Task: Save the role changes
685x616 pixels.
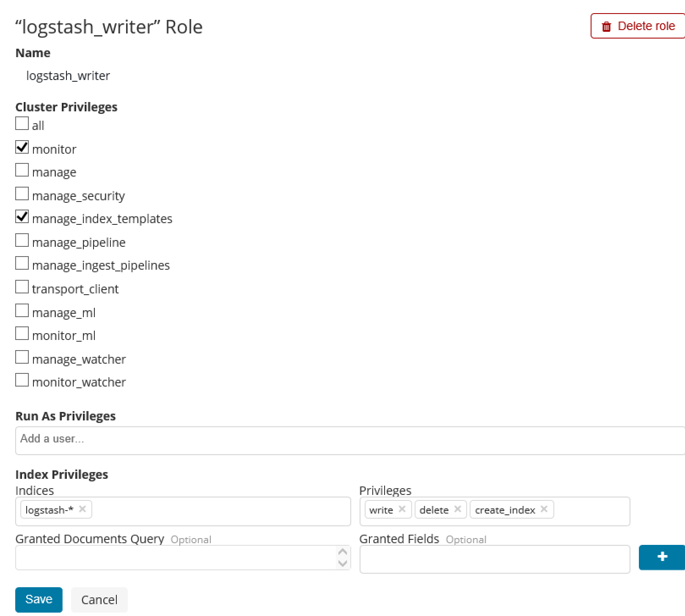Action: [39, 599]
